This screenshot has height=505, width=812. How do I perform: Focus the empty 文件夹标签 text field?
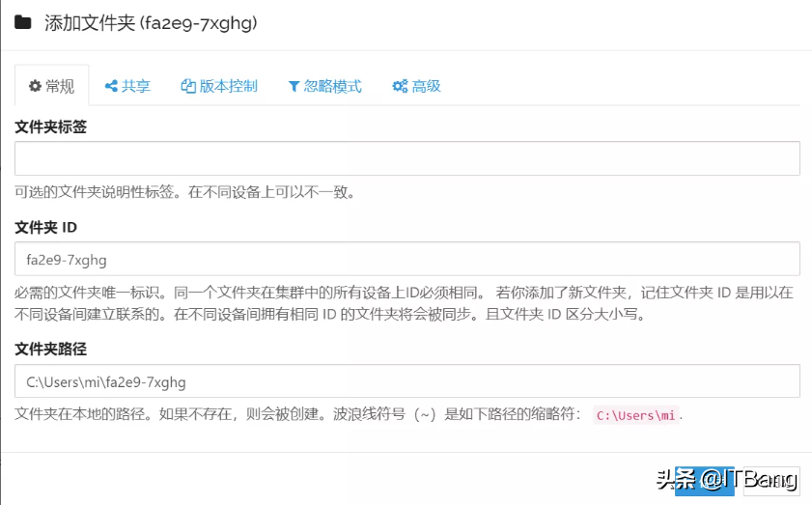tap(406, 158)
